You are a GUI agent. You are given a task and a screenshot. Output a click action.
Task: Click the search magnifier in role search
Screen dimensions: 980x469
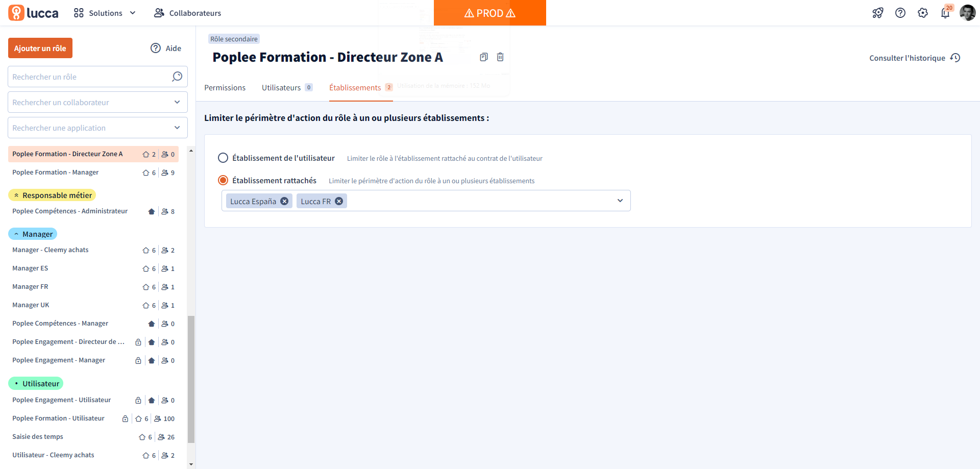(177, 77)
